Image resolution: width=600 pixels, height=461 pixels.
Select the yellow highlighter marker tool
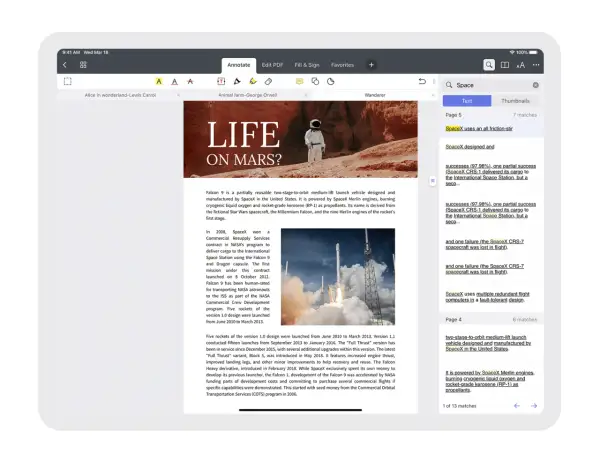point(253,81)
